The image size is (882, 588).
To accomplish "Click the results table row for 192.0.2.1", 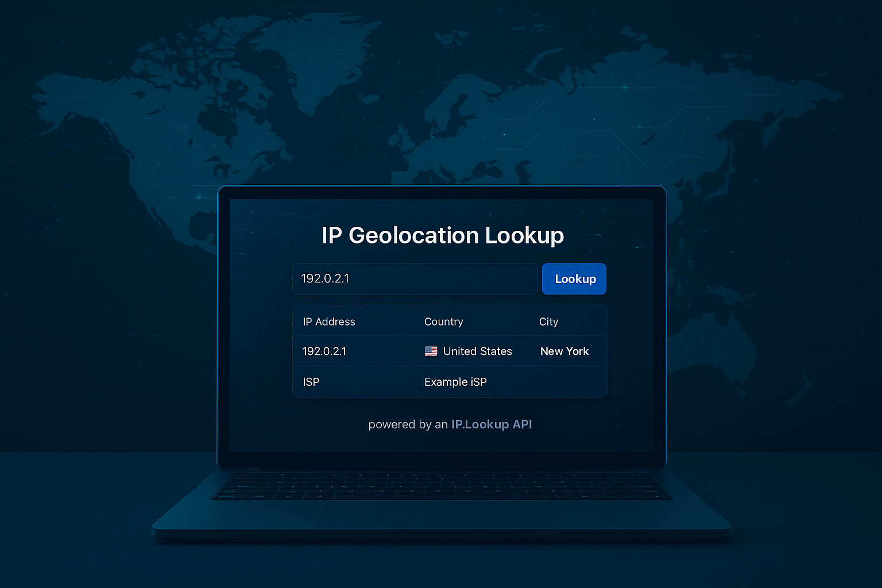I will click(450, 351).
